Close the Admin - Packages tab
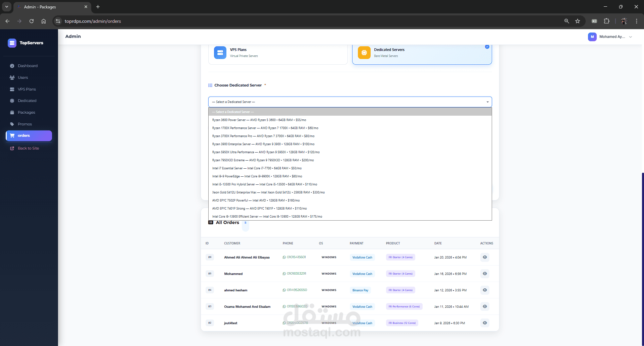 (86, 7)
